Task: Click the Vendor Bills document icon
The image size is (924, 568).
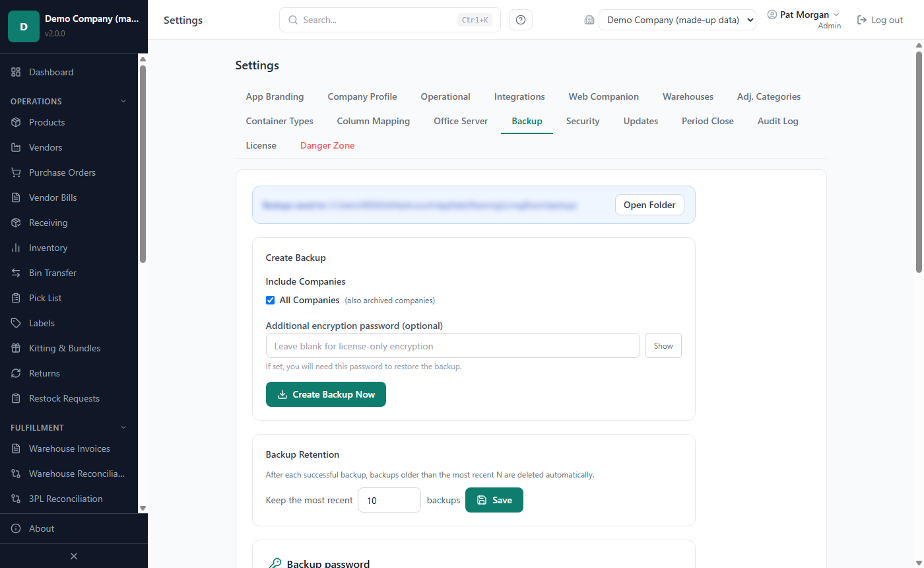Action: [16, 197]
